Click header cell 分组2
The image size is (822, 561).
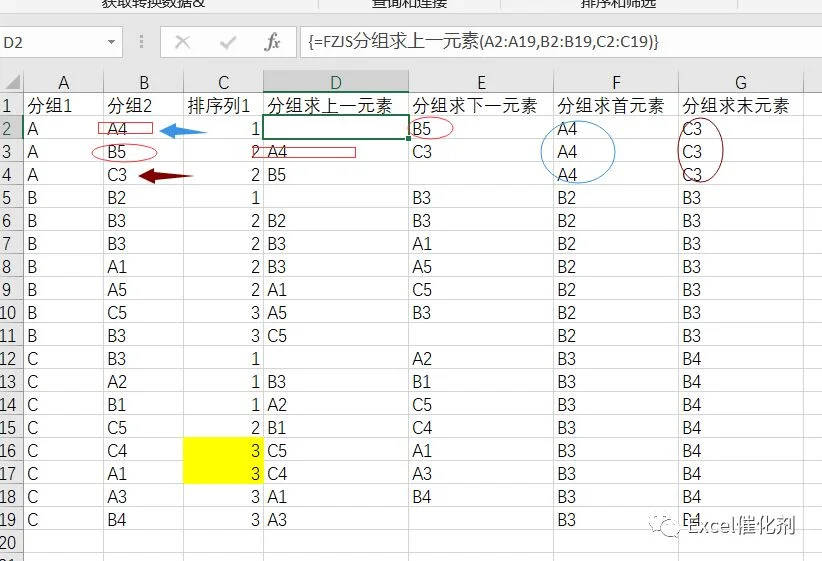coord(144,105)
